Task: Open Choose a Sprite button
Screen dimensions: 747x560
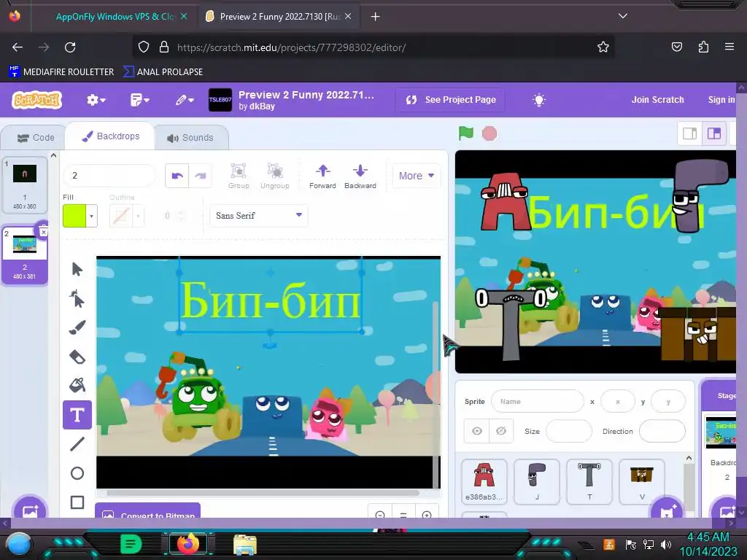Action: [667, 510]
